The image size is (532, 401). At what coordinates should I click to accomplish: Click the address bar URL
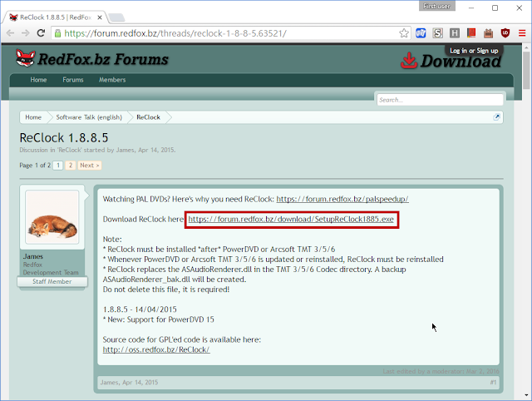point(175,33)
